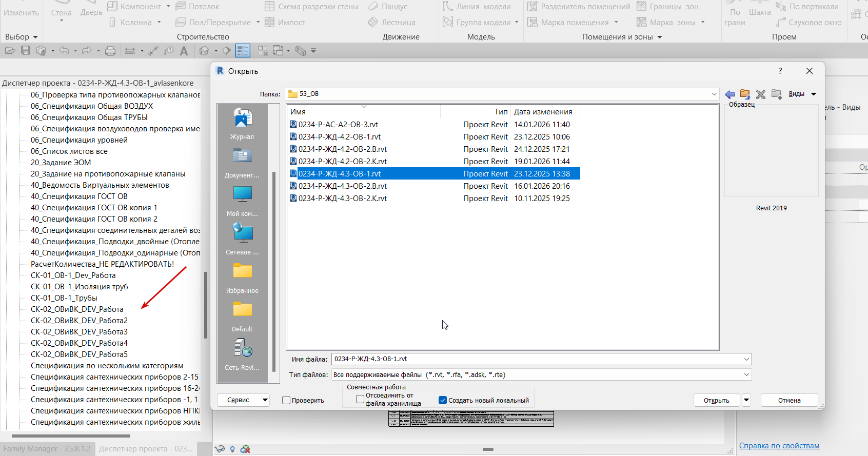Screen dimensions: 868x456
Task: Toggle the Проверить checkbox
Action: (x=286, y=400)
